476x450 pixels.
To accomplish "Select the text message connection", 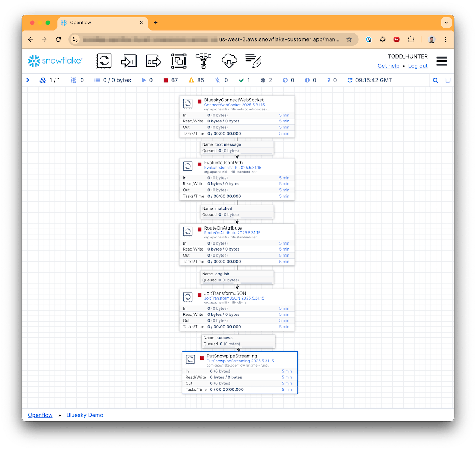I will pyautogui.click(x=237, y=148).
